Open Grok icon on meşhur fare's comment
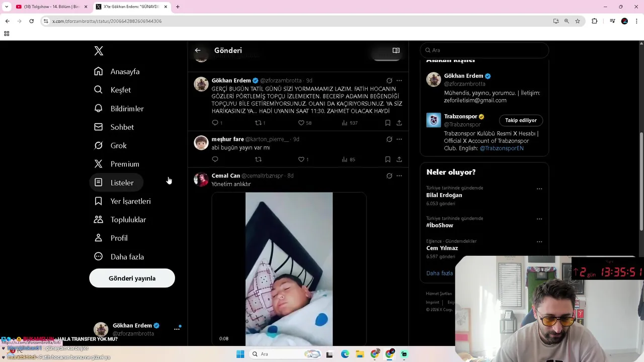The height and width of the screenshot is (362, 644). click(x=389, y=139)
